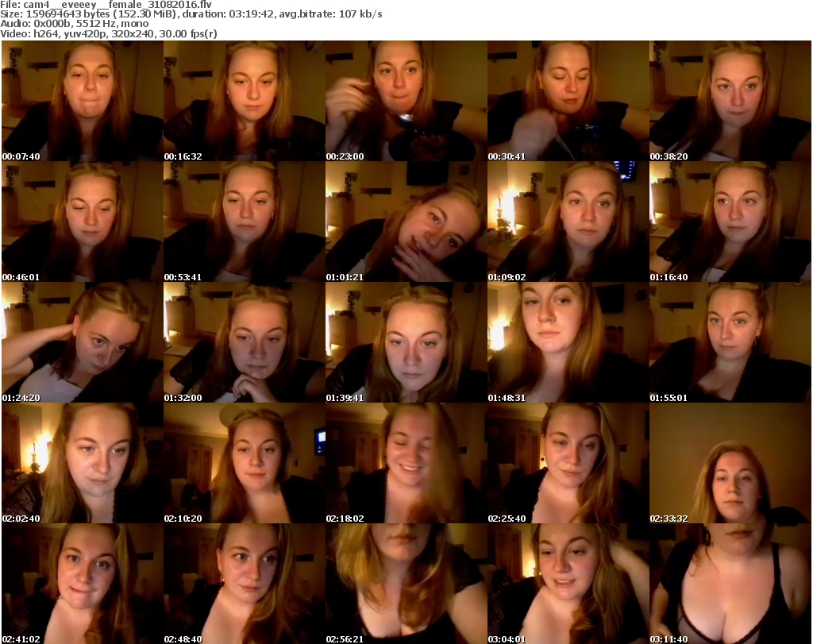Viewport: 813px width, 644px height.
Task: Pick the frame stamped 01:48:31
Action: click(x=568, y=343)
